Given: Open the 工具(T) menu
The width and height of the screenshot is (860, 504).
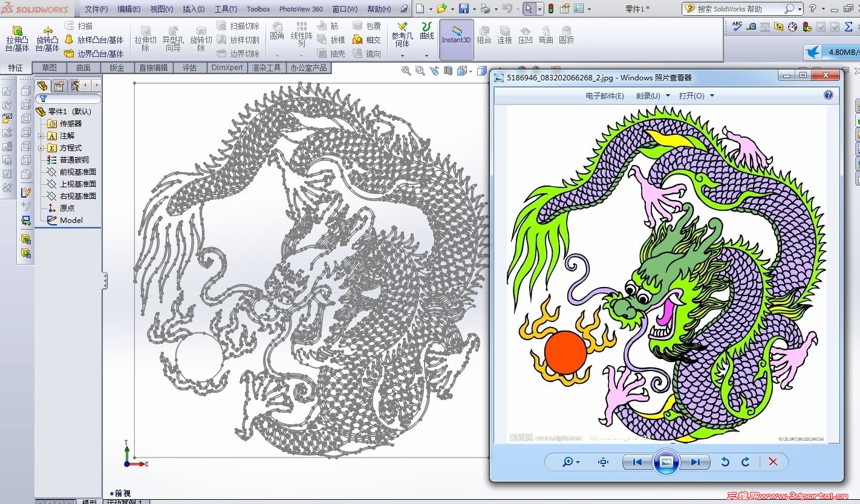Looking at the screenshot, I should 226,9.
